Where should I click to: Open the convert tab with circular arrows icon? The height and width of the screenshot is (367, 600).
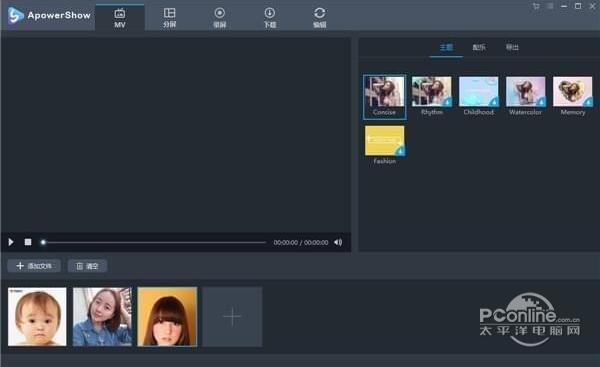[x=320, y=18]
